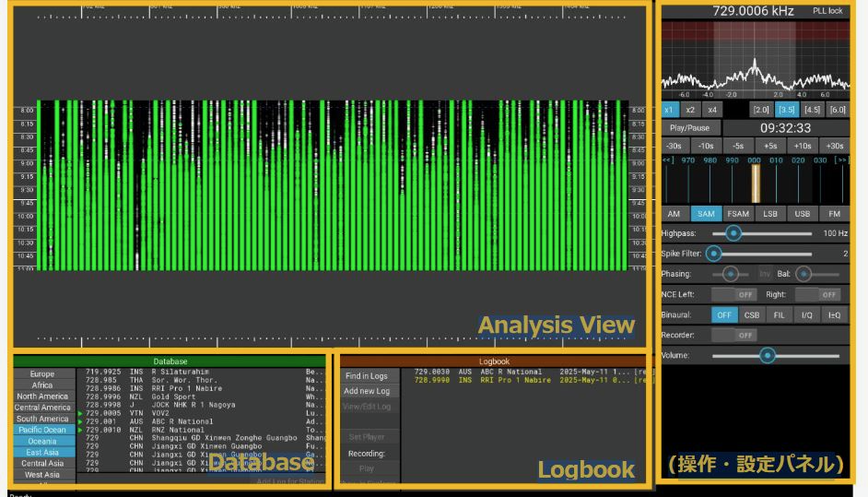Select ABC R National entry in Logbook

point(516,373)
